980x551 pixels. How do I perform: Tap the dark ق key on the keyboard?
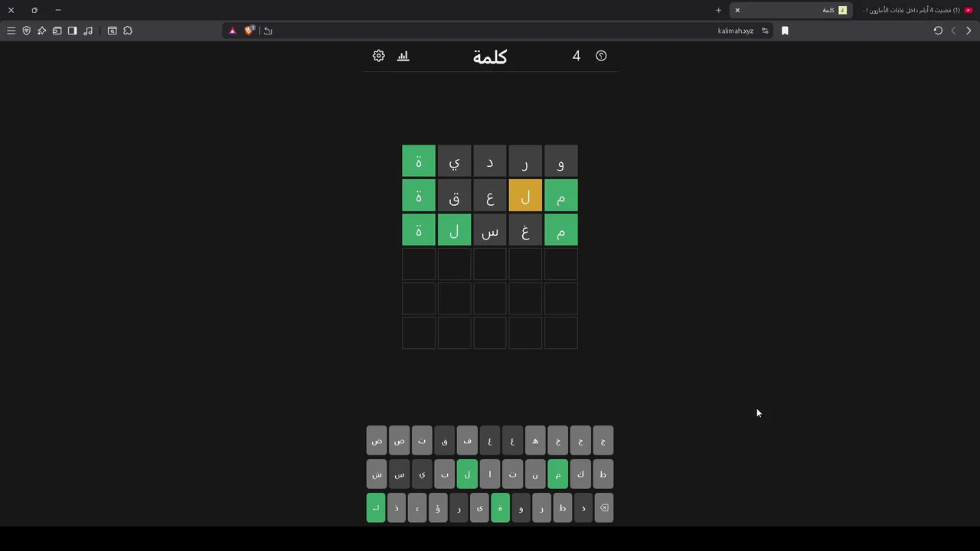click(445, 441)
